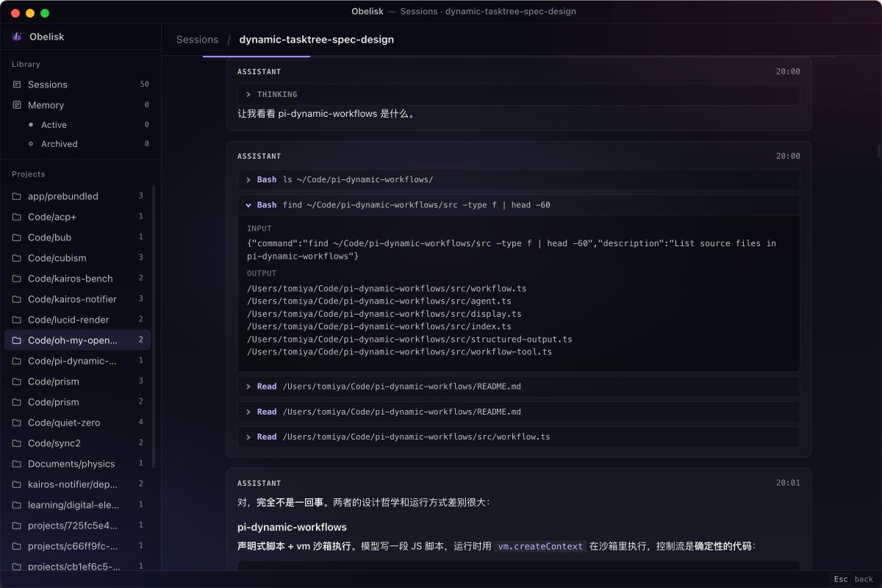Click folder icon beside learning/digital-ele...

pos(17,505)
